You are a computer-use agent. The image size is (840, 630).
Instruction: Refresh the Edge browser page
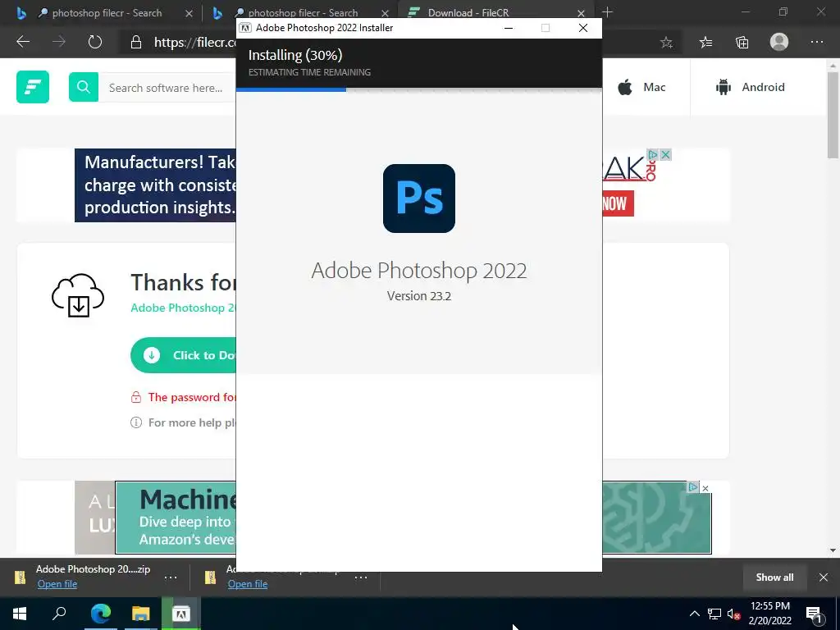[x=95, y=42]
